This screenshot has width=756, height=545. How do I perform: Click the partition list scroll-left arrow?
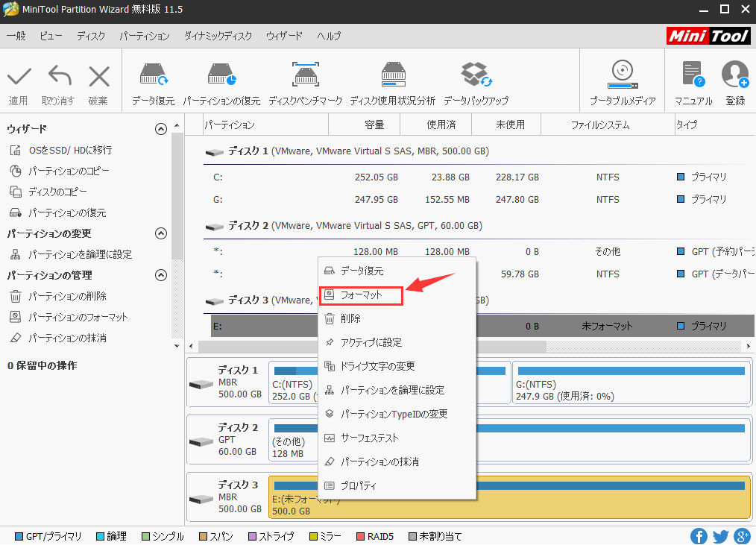click(192, 346)
